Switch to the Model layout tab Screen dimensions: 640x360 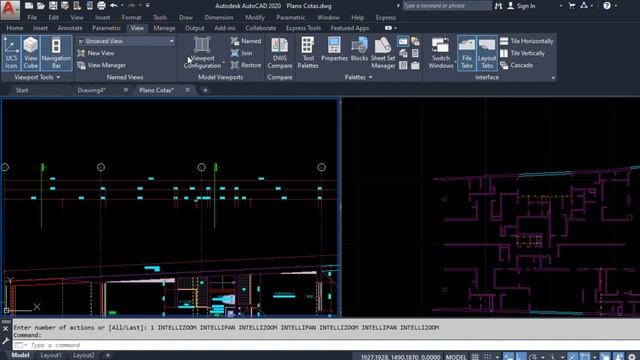coord(20,356)
